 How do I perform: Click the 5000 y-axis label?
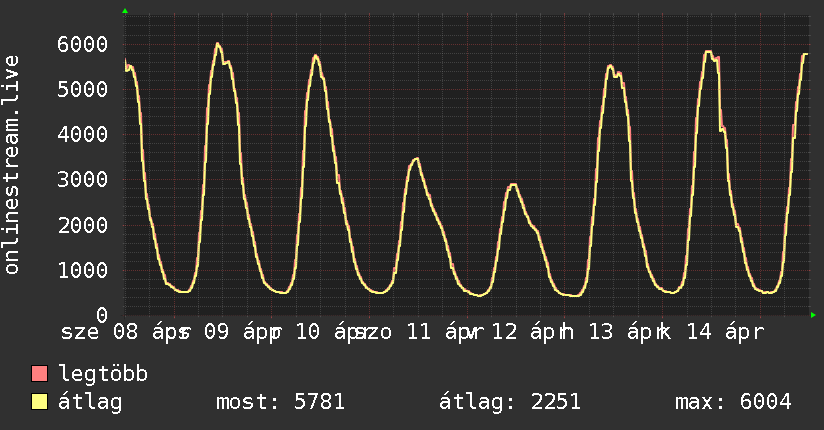point(83,89)
